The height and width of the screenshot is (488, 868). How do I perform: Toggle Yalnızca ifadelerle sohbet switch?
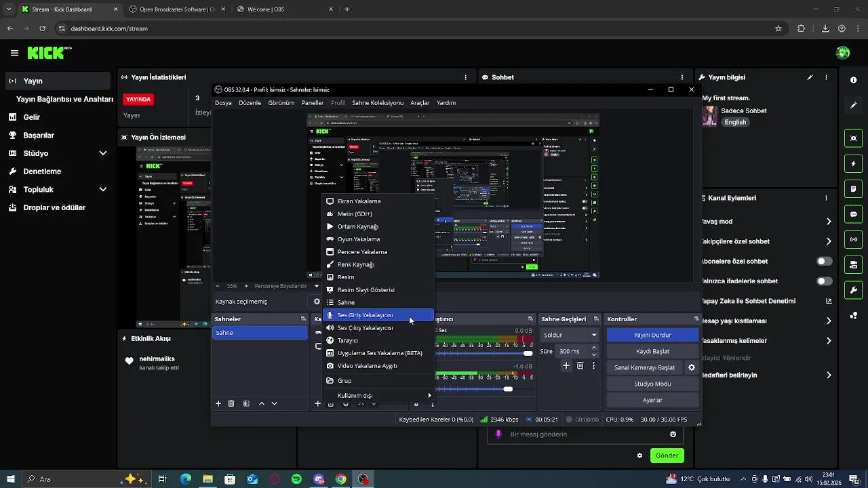tap(825, 281)
